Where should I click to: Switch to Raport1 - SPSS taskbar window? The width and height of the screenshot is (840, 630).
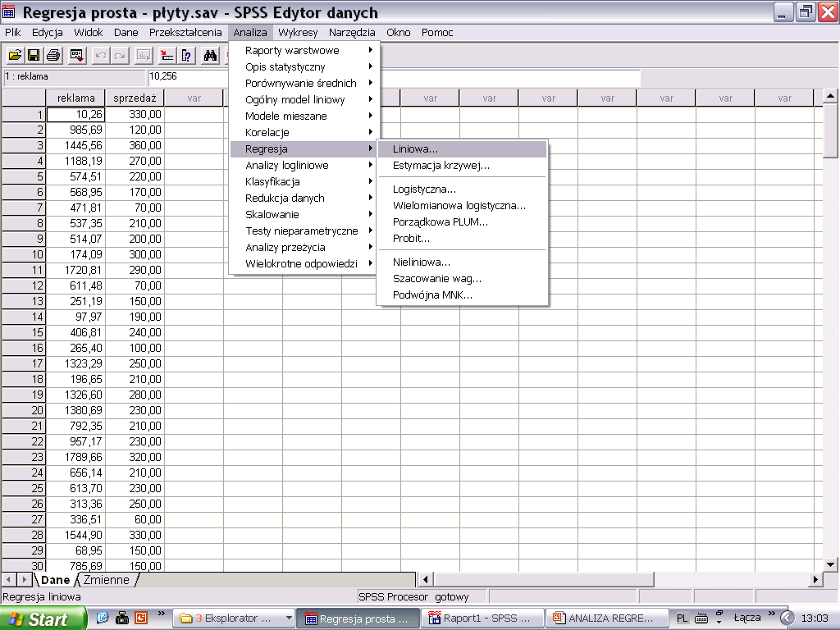click(482, 619)
